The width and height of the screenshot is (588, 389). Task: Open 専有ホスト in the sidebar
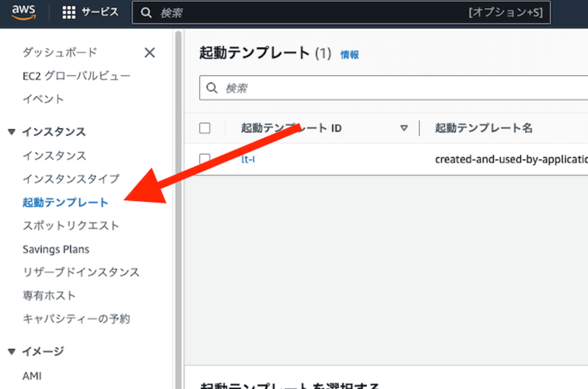[x=49, y=295]
